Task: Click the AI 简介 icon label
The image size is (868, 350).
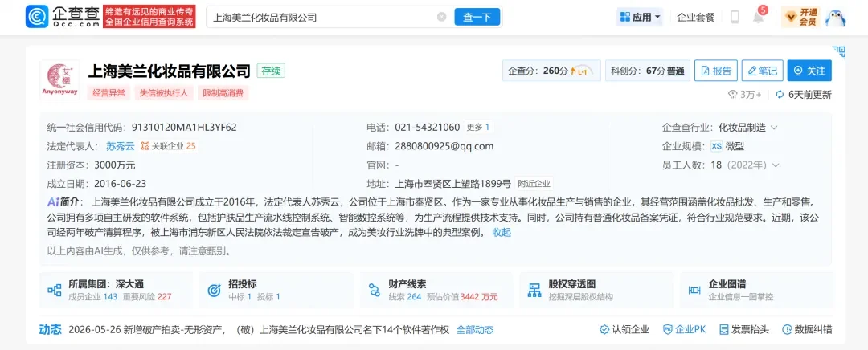Action: point(65,201)
